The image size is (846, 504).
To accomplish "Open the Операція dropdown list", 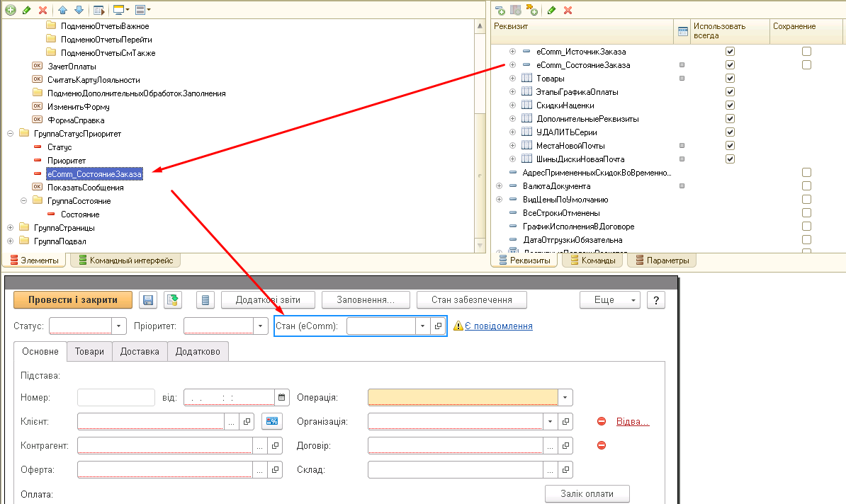I will tap(565, 398).
